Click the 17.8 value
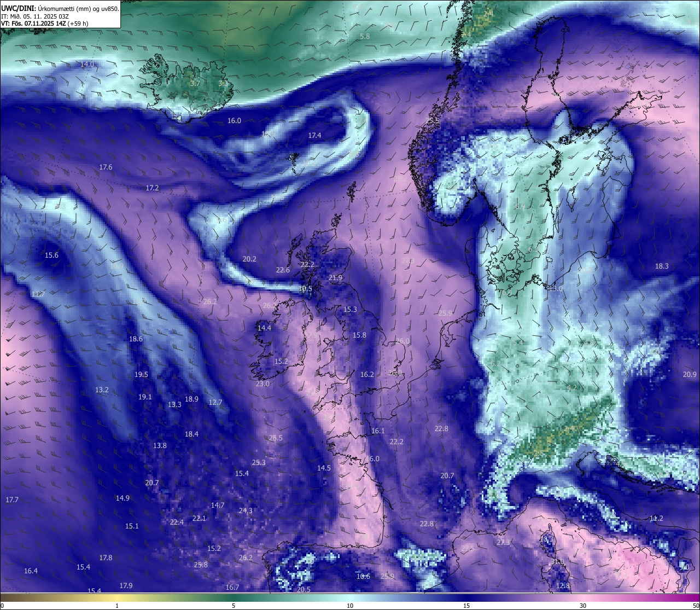 coord(106,558)
